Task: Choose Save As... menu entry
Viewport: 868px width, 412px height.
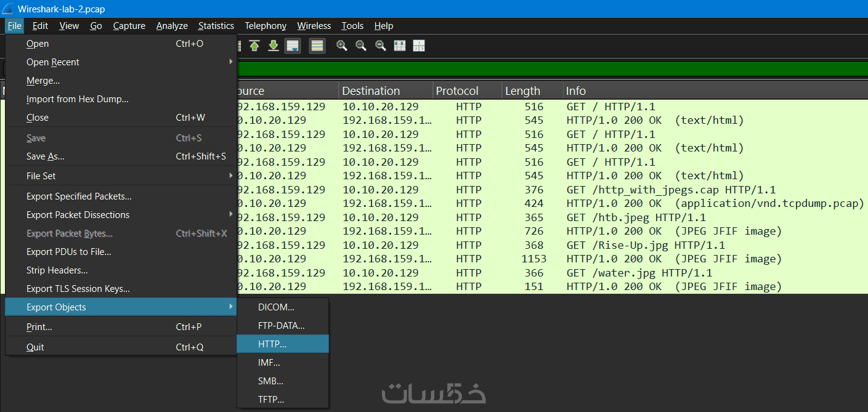Action: coord(121,156)
